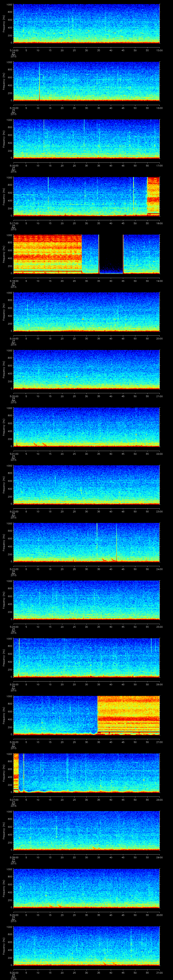Open the spectrogram plot starting at 5:14:00
Image resolution: width=173 pixels, height=980 pixels.
[x=86, y=24]
